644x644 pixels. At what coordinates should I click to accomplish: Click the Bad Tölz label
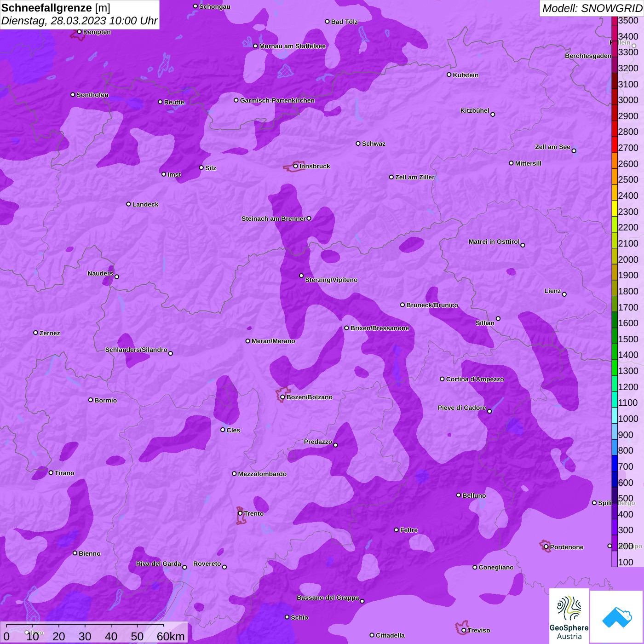(x=344, y=22)
